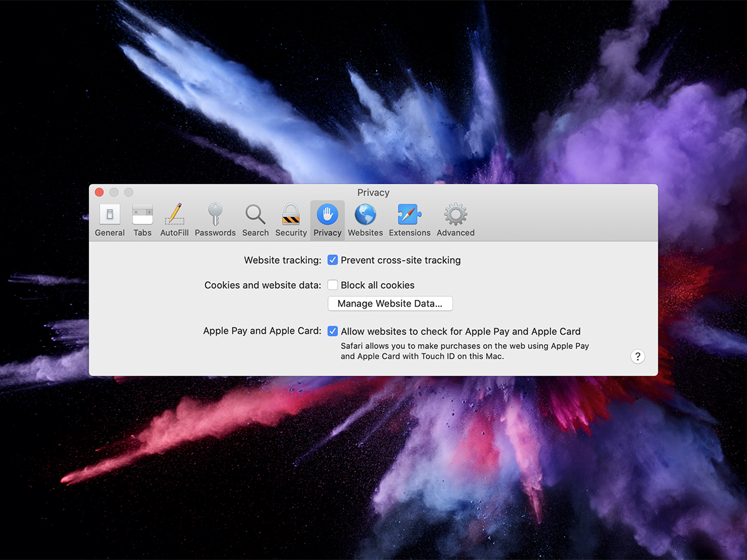The image size is (747, 560).
Task: Click the grey zoom window button
Action: [x=129, y=192]
